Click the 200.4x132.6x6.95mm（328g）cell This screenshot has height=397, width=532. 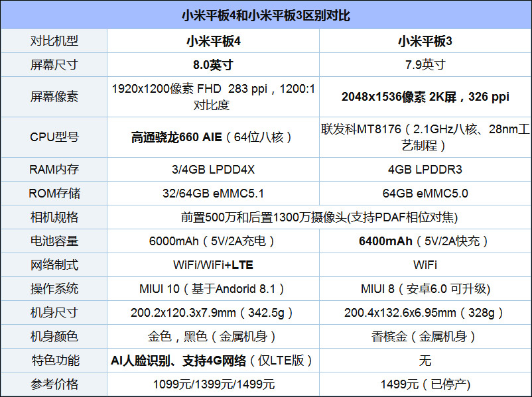click(x=425, y=313)
